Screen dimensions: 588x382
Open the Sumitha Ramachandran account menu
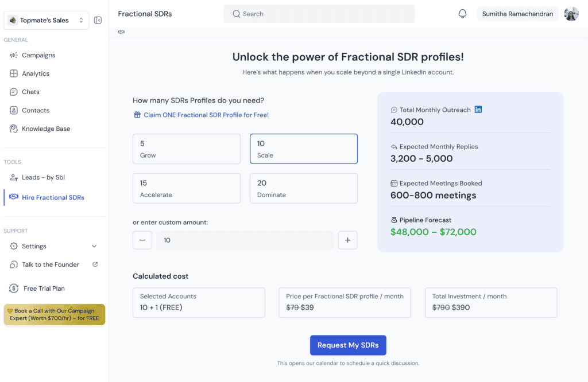517,14
